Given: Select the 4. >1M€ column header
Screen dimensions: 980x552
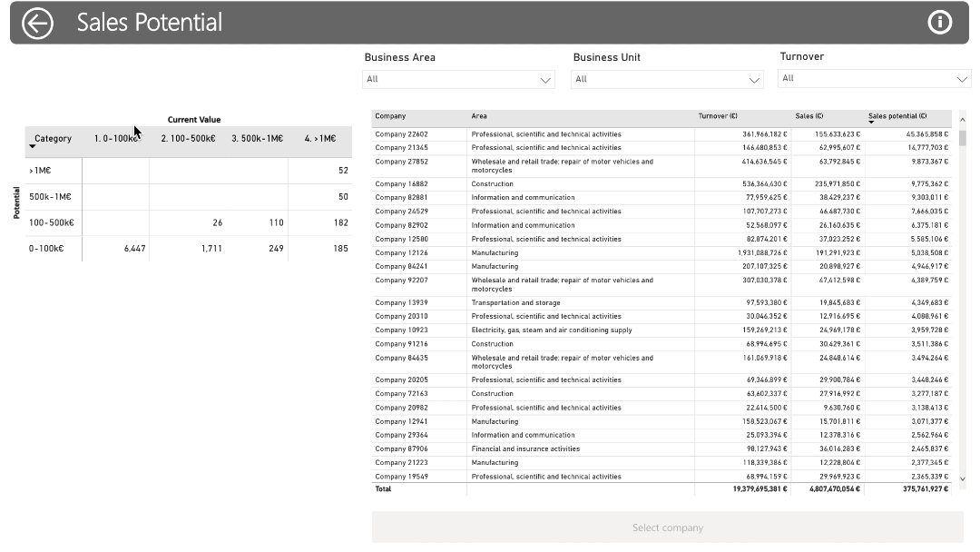Looking at the screenshot, I should pos(320,139).
